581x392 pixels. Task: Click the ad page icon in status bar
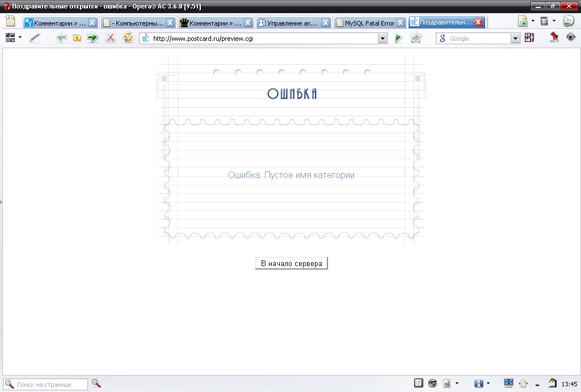click(x=447, y=383)
